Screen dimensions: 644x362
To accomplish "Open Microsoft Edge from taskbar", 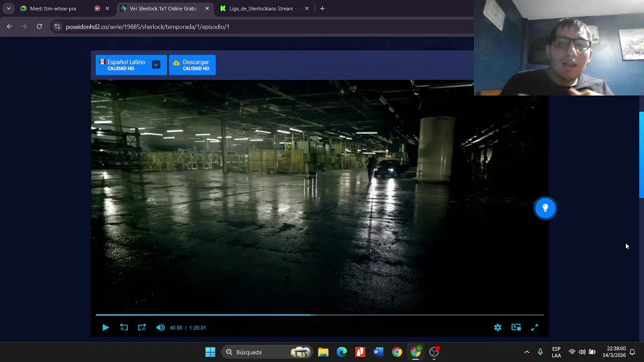I will pyautogui.click(x=342, y=352).
